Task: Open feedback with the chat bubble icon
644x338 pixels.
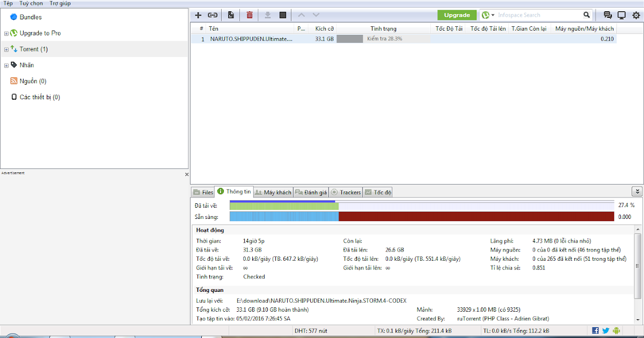Action: pos(608,14)
